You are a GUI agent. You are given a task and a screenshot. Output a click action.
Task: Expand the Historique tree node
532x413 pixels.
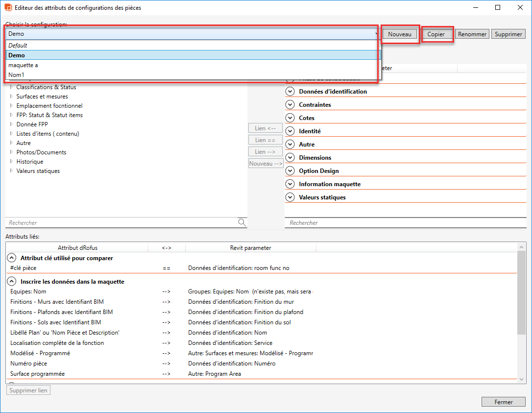11,162
